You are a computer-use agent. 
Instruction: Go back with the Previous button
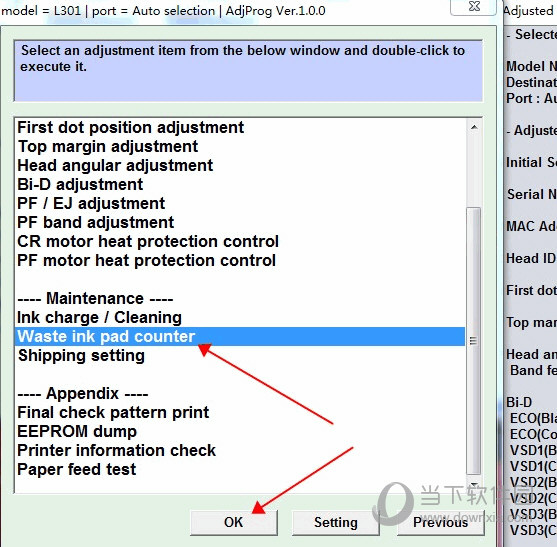tap(440, 522)
